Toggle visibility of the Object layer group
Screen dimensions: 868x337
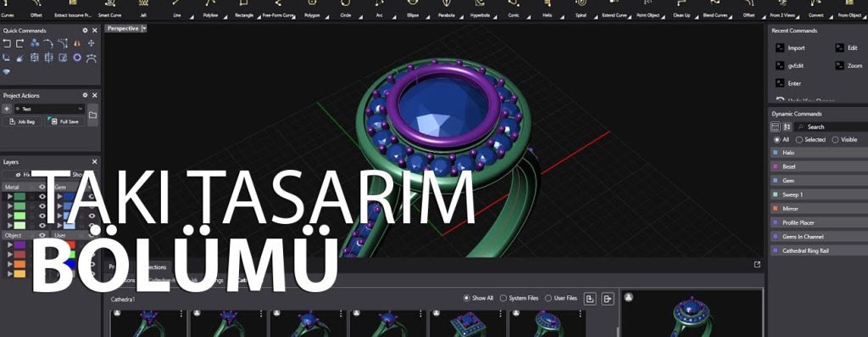42,236
